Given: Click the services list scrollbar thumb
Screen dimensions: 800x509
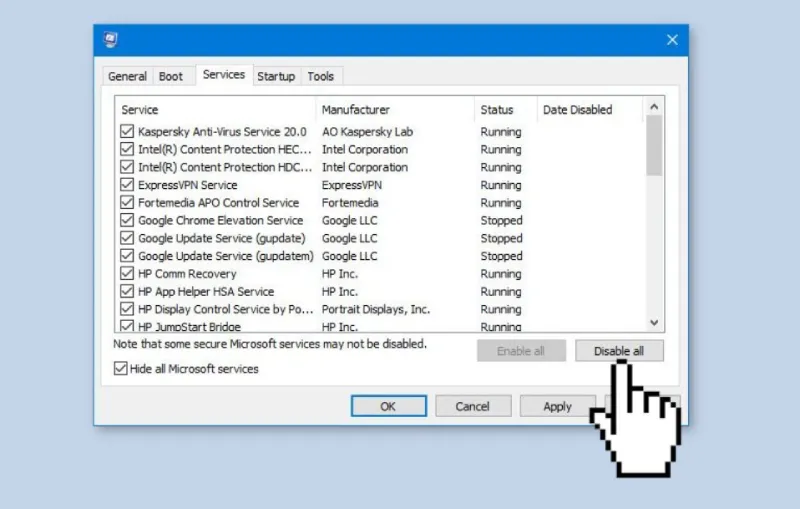Looking at the screenshot, I should [654, 145].
